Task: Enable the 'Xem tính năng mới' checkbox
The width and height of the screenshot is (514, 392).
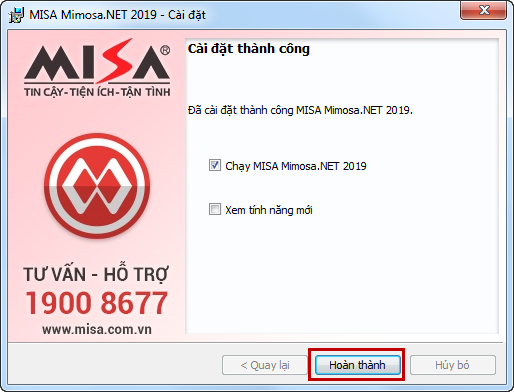Action: coord(215,209)
